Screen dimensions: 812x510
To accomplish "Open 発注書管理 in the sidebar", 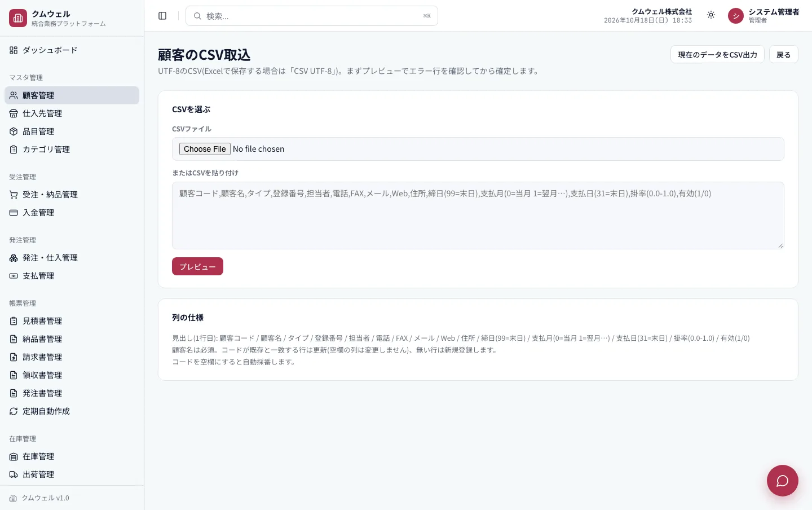I will [x=72, y=393].
